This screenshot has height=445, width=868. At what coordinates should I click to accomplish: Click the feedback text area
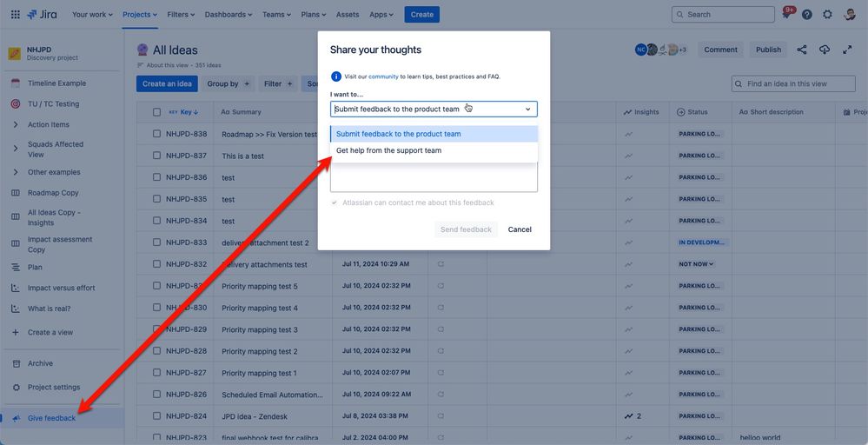coord(434,177)
